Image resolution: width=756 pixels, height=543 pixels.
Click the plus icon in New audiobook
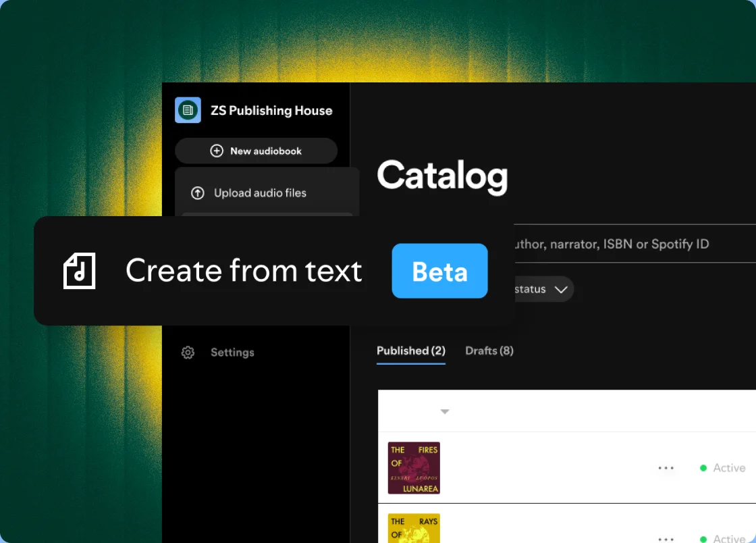point(217,151)
